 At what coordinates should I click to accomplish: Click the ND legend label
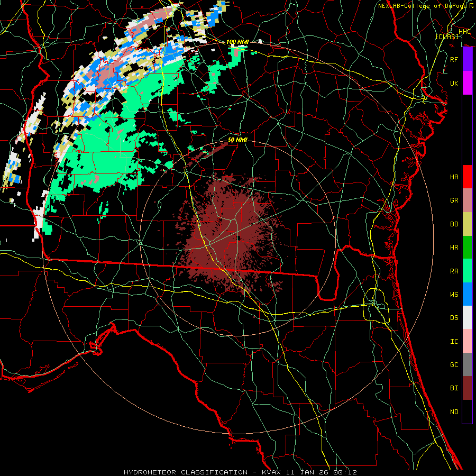(x=454, y=412)
